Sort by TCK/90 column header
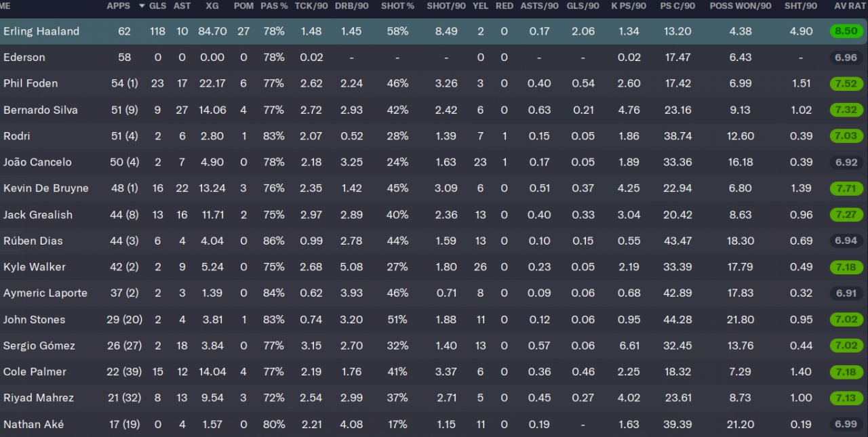The image size is (868, 437). click(311, 6)
